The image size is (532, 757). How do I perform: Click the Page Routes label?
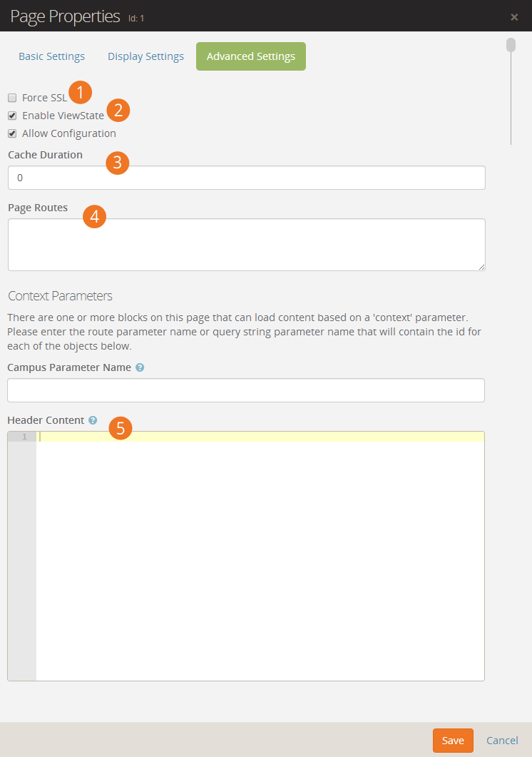tap(38, 208)
